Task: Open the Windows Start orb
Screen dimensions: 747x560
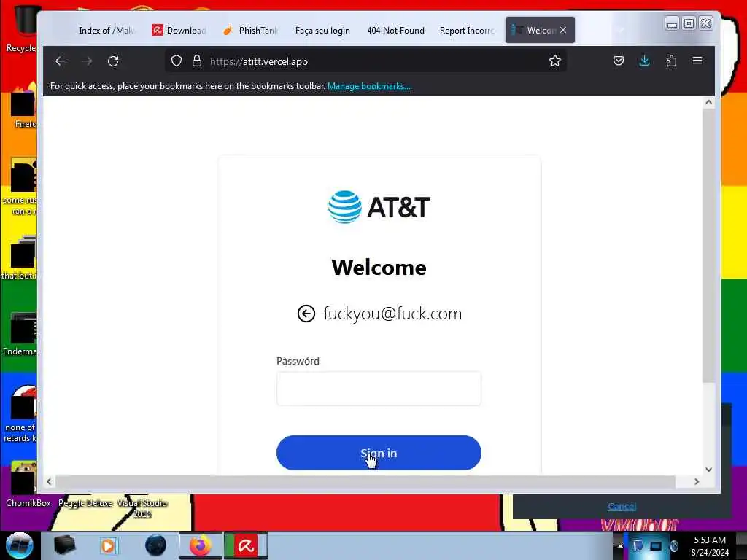Action: click(x=19, y=545)
